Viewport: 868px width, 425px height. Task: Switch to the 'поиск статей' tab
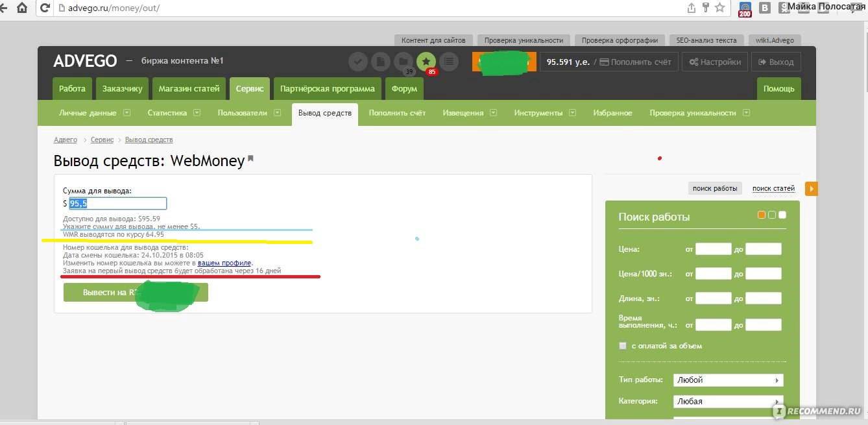coord(773,188)
